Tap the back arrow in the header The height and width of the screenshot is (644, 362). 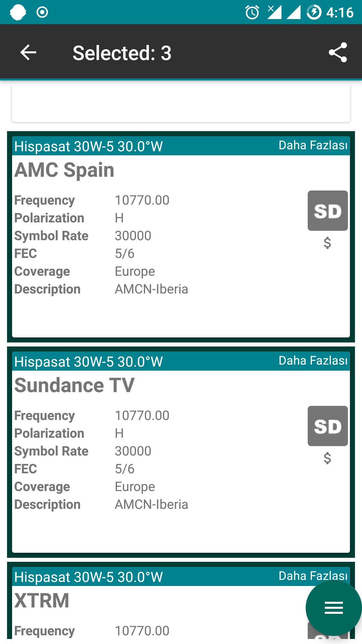point(28,53)
